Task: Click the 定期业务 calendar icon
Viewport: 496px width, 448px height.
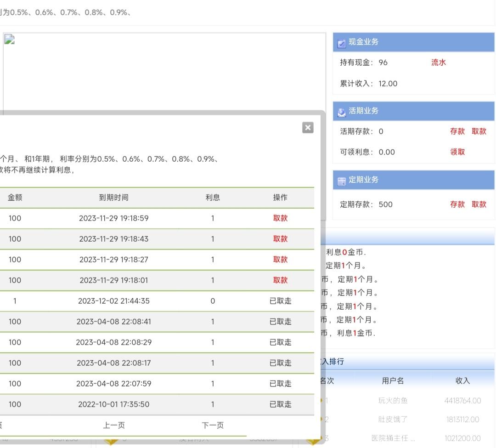Action: [341, 181]
